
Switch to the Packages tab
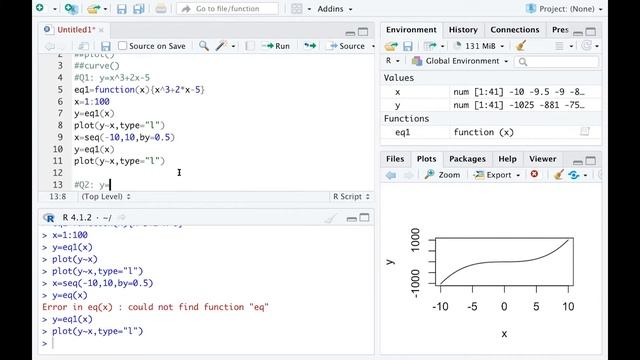pos(467,159)
